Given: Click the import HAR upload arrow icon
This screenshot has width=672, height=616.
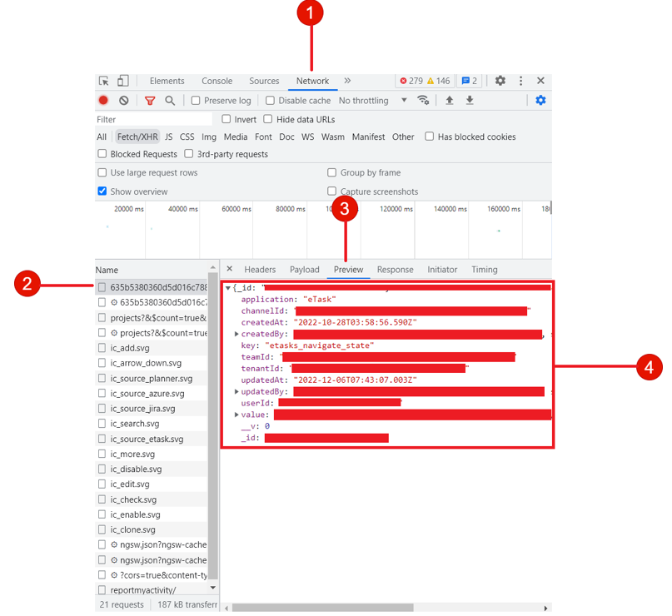Looking at the screenshot, I should [x=450, y=101].
